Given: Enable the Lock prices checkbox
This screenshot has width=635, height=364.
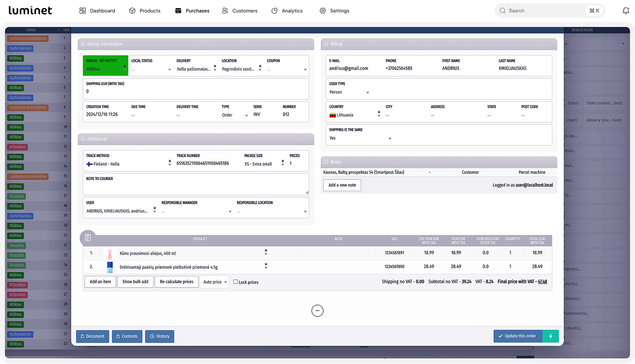Looking at the screenshot, I should point(235,282).
